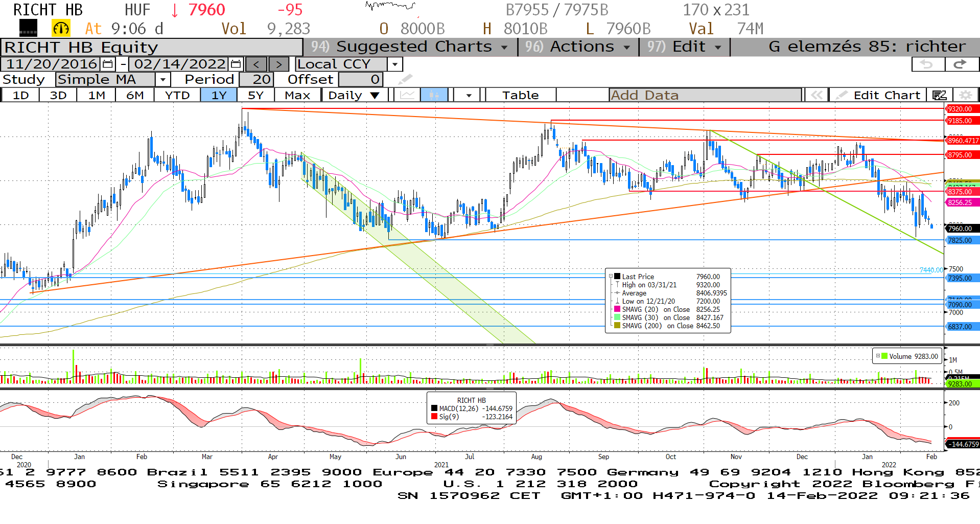Screen dimensions: 980x524
Task: Select the Max range tab
Action: (297, 95)
